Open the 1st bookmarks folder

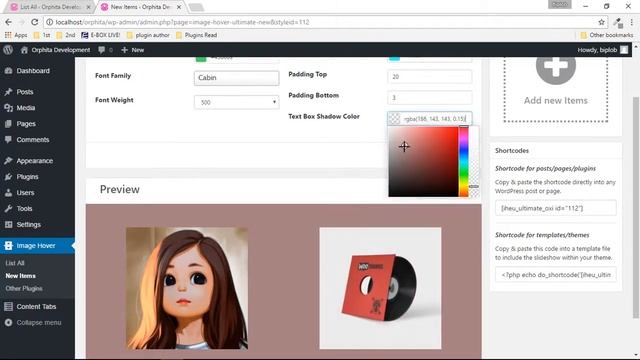click(x=42, y=35)
